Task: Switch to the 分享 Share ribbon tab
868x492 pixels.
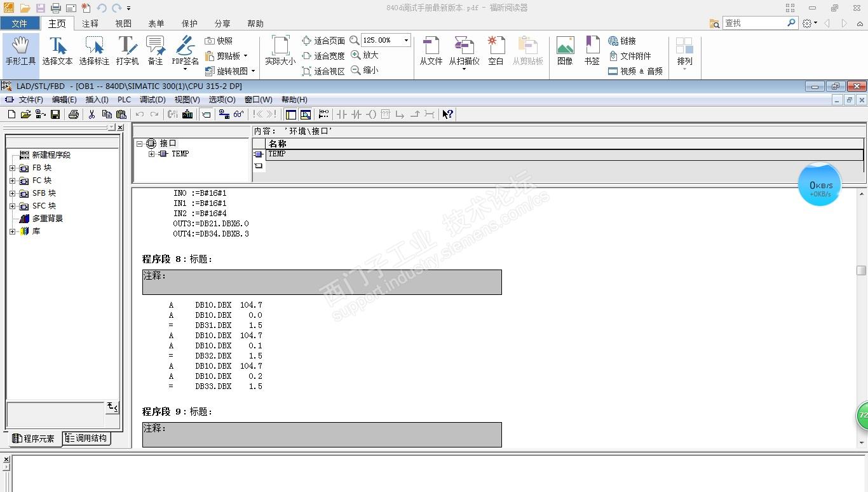Action: (x=222, y=24)
